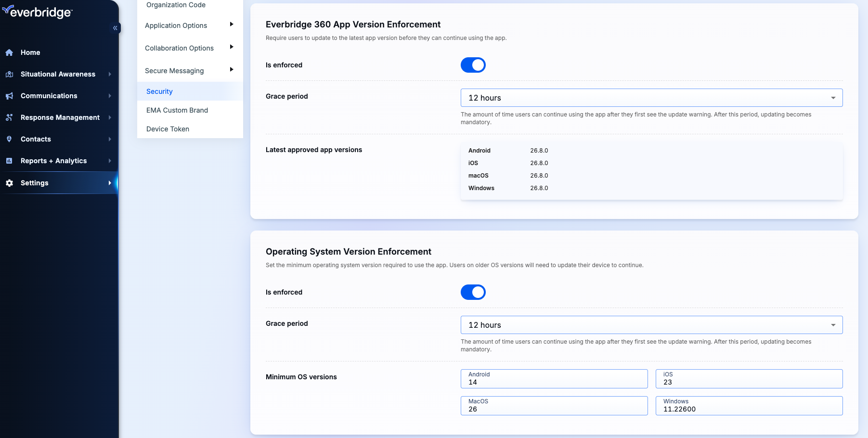Disable App Version Enforcement toggle

point(473,65)
